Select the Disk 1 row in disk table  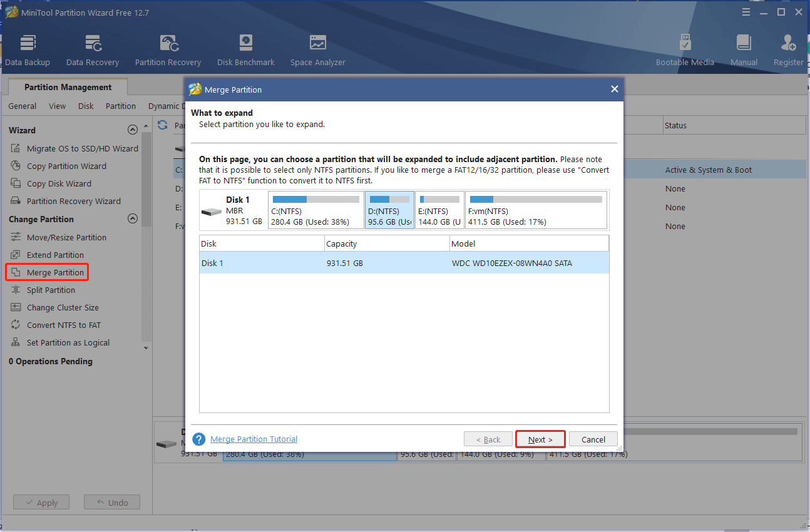404,263
